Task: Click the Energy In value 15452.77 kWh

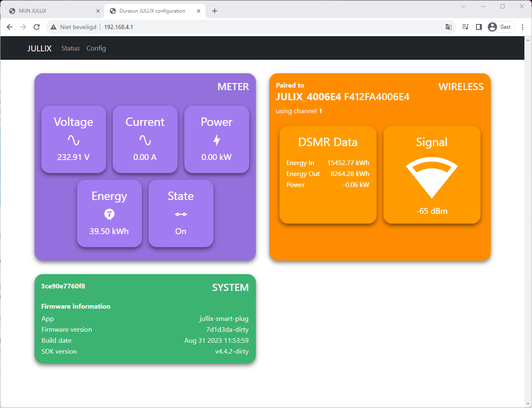Action: click(x=348, y=163)
